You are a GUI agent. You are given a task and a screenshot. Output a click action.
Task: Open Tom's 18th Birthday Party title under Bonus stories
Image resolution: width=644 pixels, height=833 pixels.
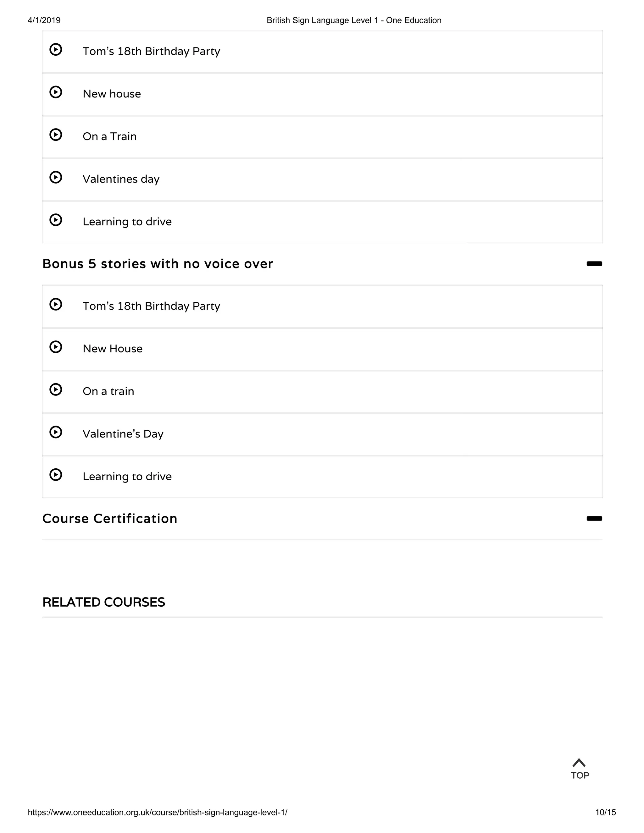151,306
